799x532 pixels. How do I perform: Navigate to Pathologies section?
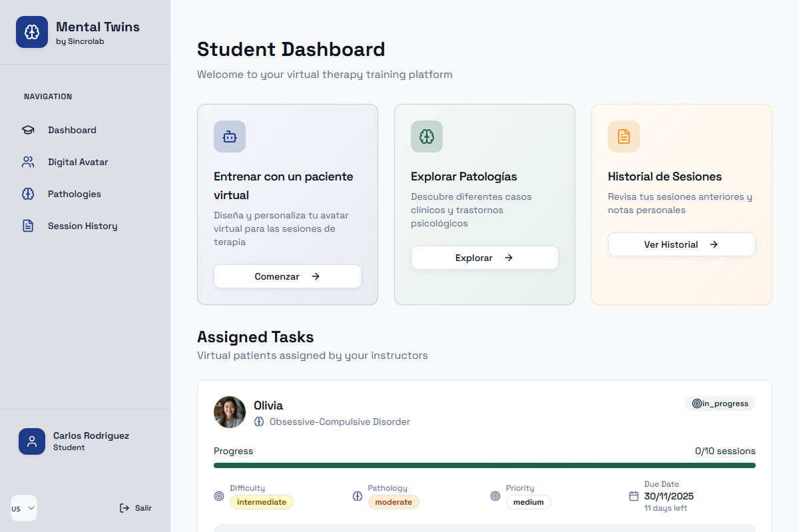pyautogui.click(x=74, y=194)
